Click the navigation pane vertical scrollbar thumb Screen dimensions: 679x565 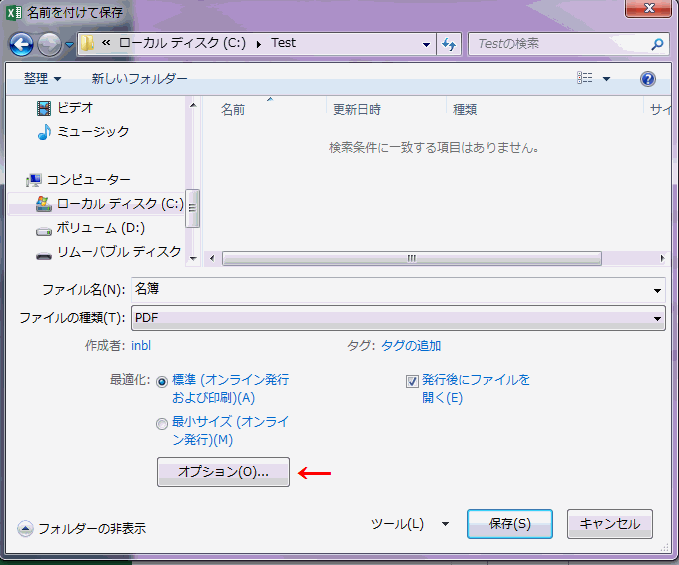point(192,208)
